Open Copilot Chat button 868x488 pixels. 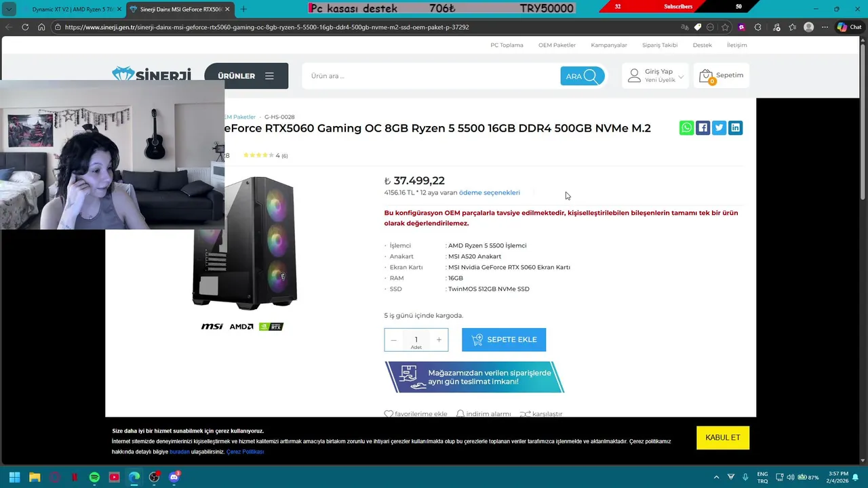tap(849, 27)
